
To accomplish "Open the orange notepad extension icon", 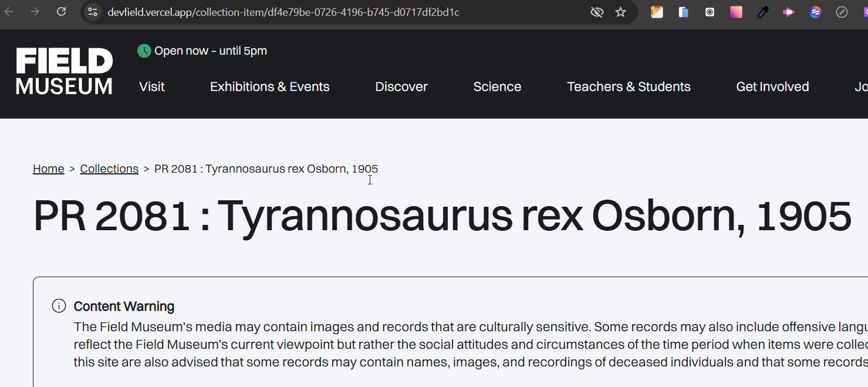I will pyautogui.click(x=657, y=12).
